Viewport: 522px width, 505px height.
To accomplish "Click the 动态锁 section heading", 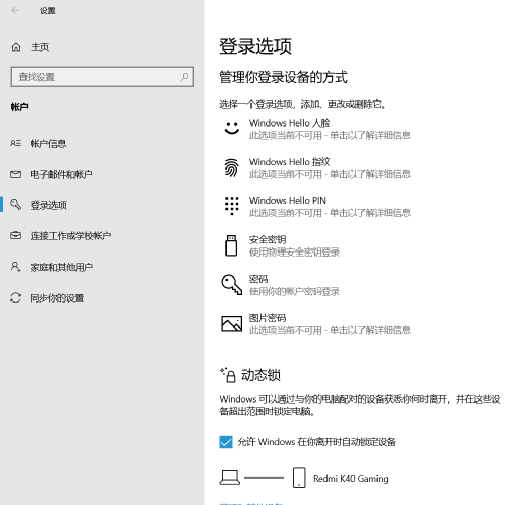I will tap(261, 375).
